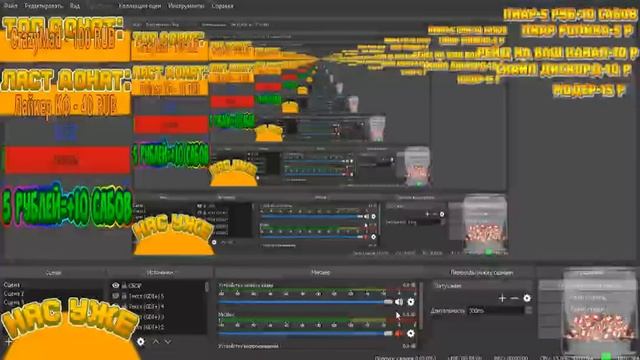This screenshot has height=360, width=640.
Task: Toggle visibility of Текст (GDI+) 5 source
Action: (116, 296)
